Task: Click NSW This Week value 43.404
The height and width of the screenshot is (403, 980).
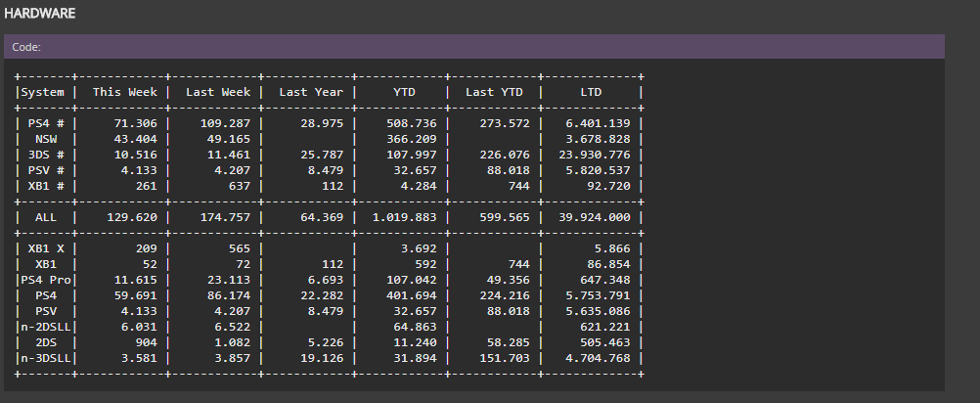Action: coord(136,139)
